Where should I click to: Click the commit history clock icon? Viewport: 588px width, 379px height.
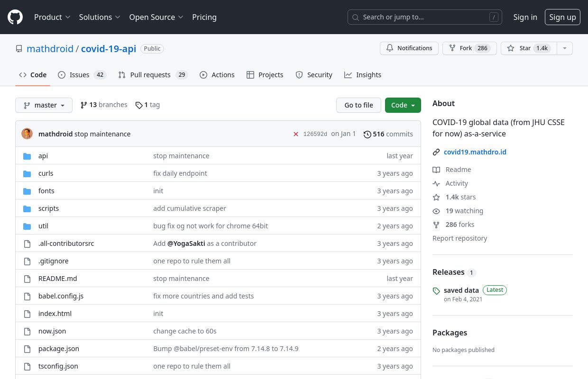367,134
